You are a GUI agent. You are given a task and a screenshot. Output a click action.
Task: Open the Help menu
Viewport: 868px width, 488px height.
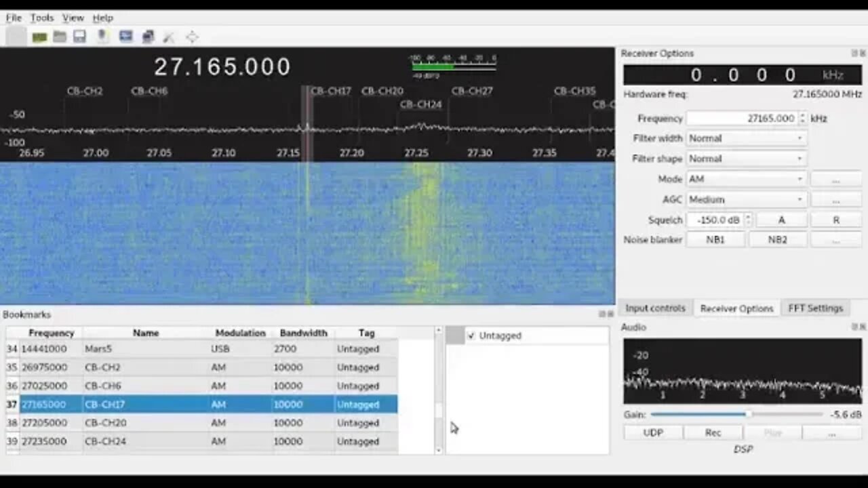pos(102,18)
